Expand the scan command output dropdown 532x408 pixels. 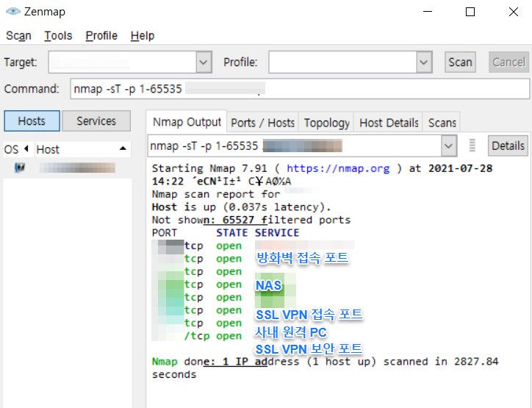(448, 146)
